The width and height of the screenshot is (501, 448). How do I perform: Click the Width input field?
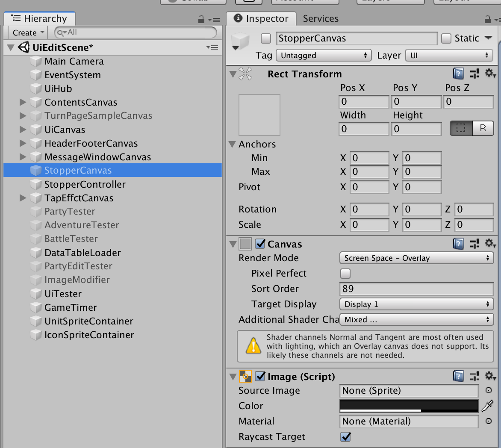pos(364,129)
